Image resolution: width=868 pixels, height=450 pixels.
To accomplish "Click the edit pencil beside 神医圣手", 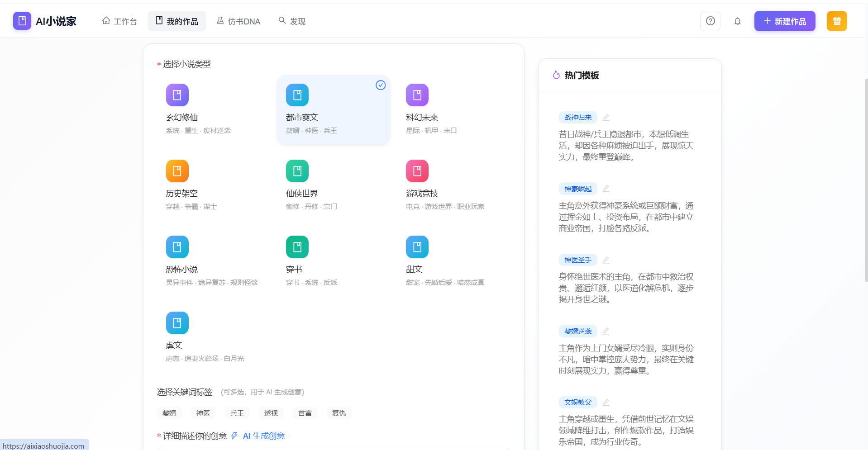I will 606,260.
